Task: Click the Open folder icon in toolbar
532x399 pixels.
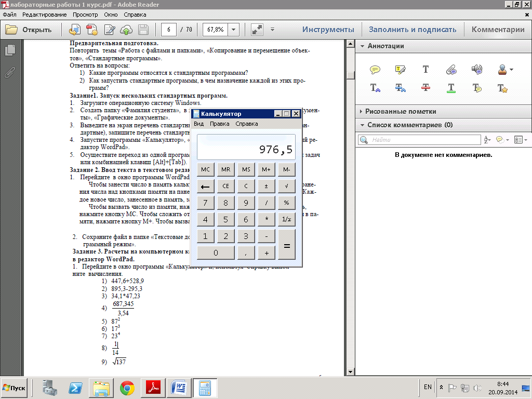Action: (x=11, y=30)
